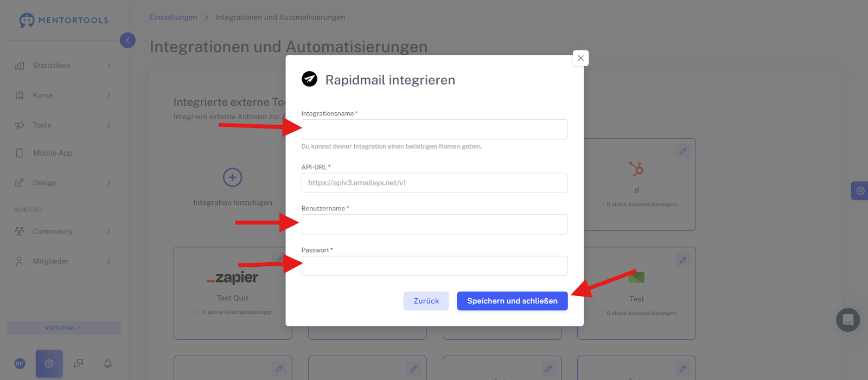The image size is (868, 380).
Task: Expand the Community chevron
Action: tap(108, 231)
